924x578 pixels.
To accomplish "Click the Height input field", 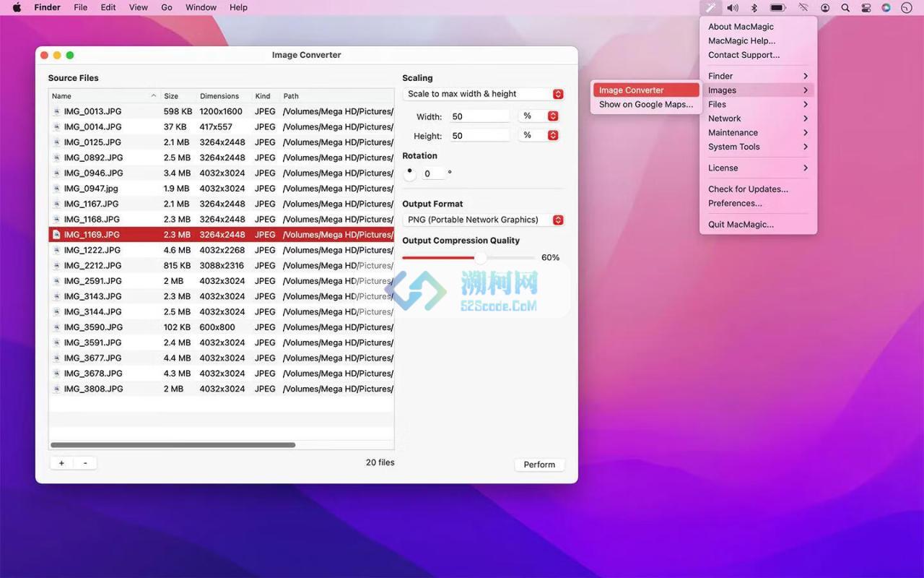I will tap(479, 136).
